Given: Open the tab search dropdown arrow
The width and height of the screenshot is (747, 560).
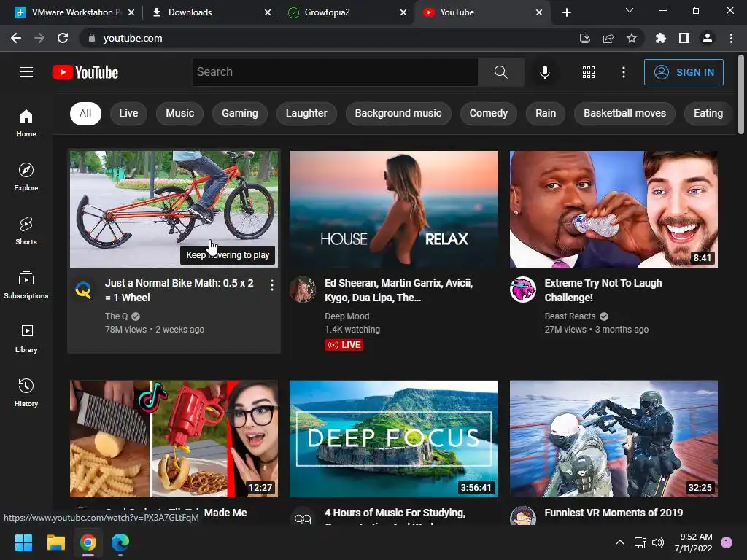Looking at the screenshot, I should 629,10.
